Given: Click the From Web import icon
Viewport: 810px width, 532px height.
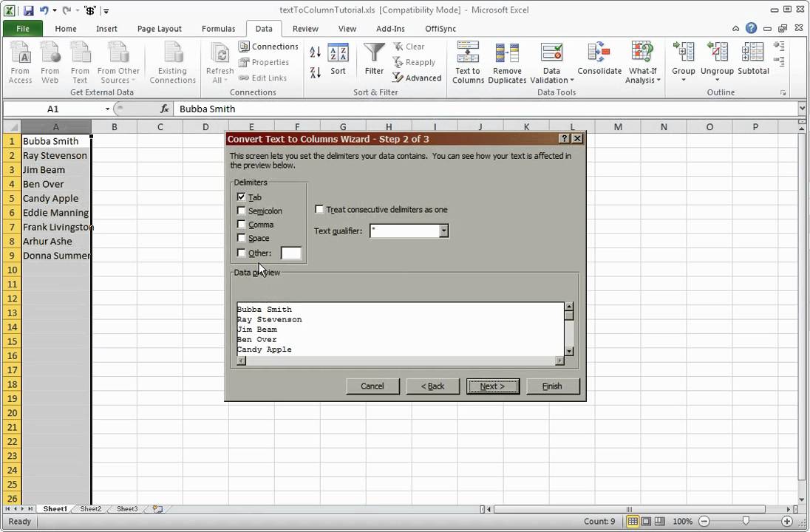Looking at the screenshot, I should click(50, 63).
